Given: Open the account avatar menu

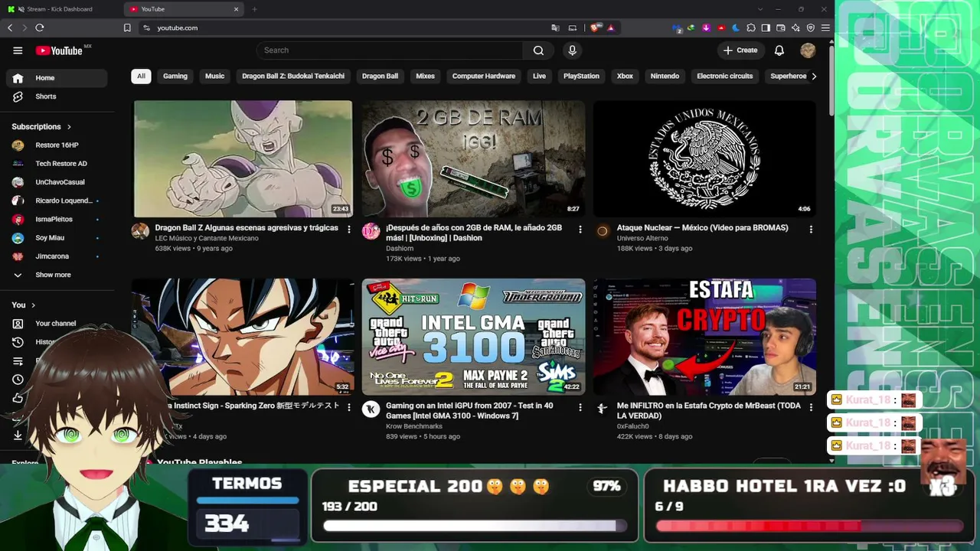Looking at the screenshot, I should click(808, 51).
